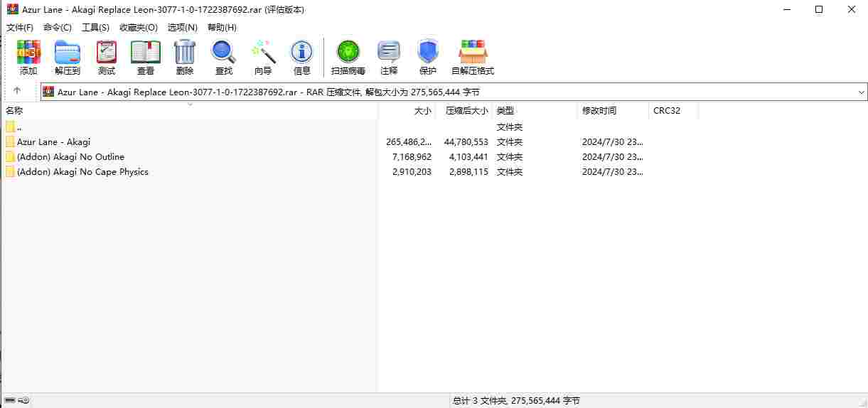868x408 pixels.
Task: Open the 选项(N) menu
Action: [x=183, y=27]
